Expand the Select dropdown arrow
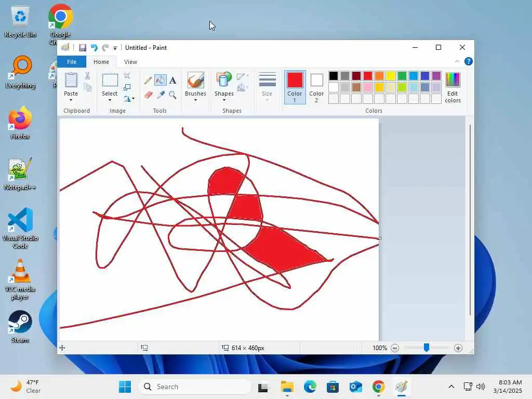 coord(110,100)
